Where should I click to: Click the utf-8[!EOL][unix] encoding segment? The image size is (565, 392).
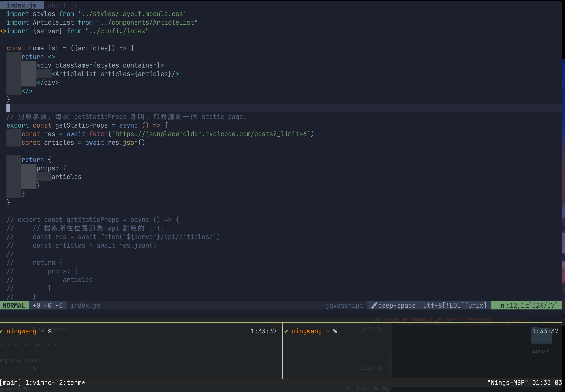455,305
